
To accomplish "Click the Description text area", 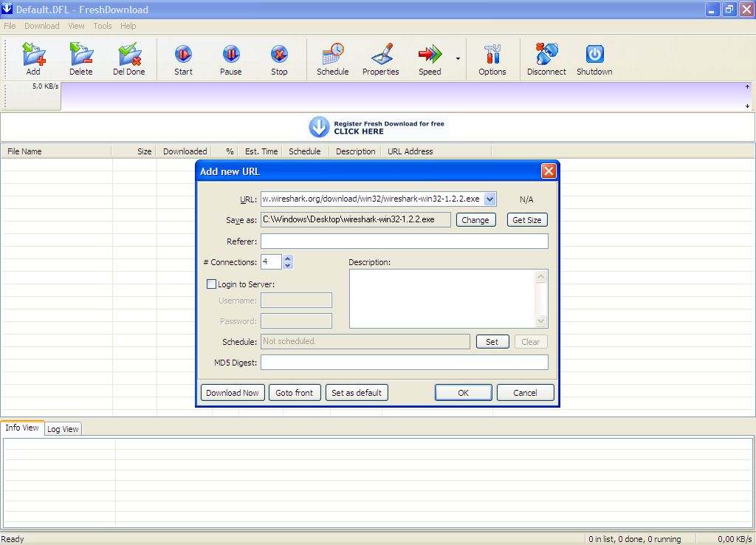I will (442, 298).
